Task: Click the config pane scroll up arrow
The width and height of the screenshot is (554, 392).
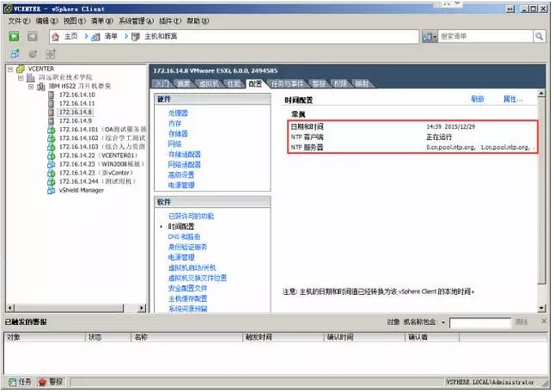Action: 541,94
